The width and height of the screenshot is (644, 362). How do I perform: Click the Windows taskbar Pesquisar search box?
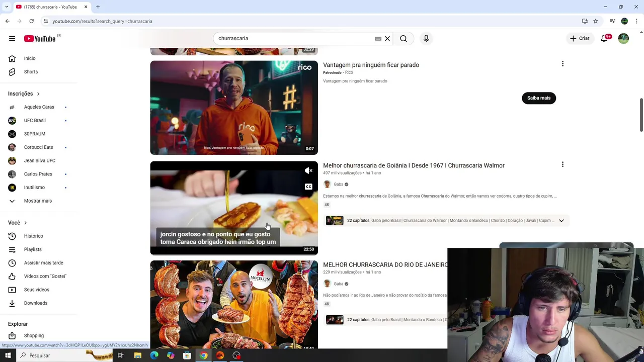tap(65, 355)
